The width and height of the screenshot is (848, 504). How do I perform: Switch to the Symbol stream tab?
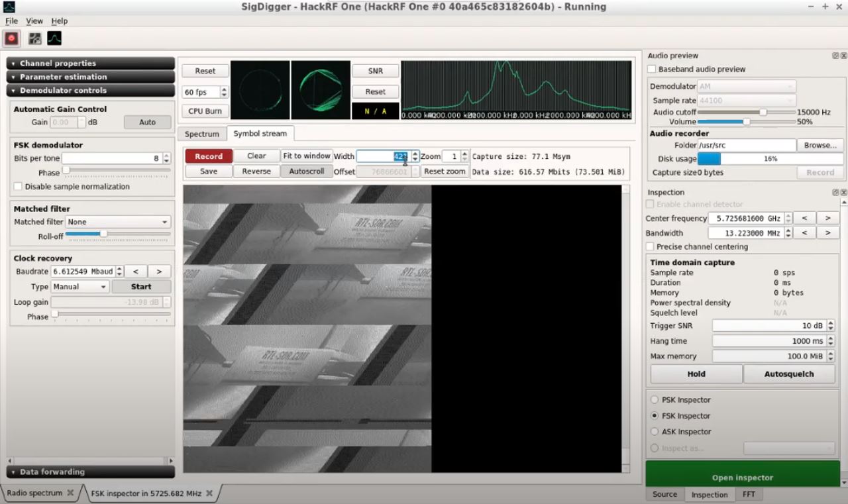click(260, 133)
